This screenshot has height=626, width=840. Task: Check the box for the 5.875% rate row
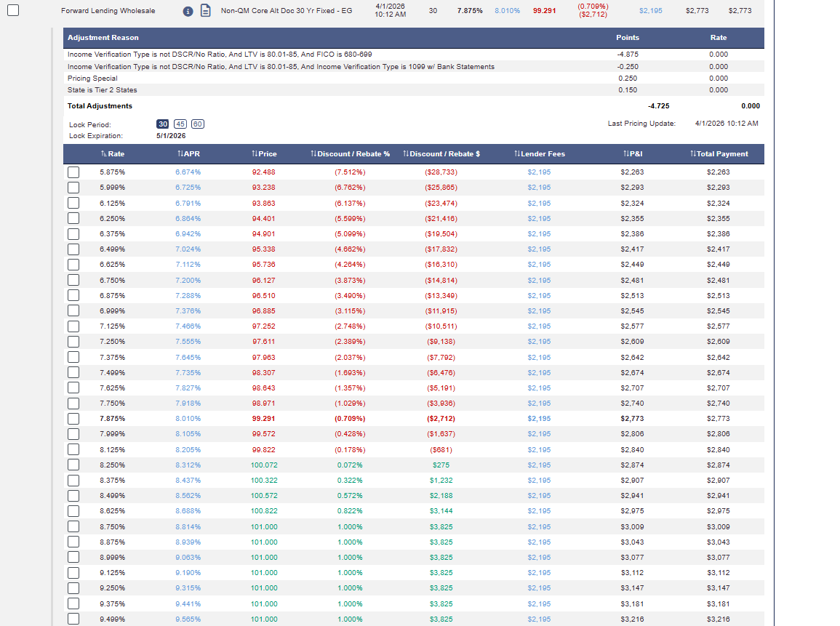tap(73, 172)
